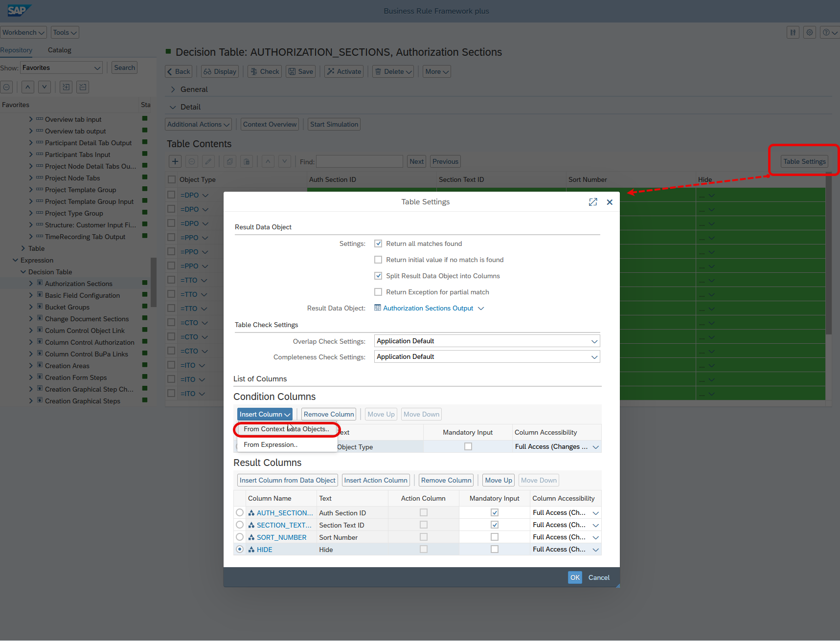Choose From Expression menu entry
The width and height of the screenshot is (840, 641).
click(x=271, y=444)
